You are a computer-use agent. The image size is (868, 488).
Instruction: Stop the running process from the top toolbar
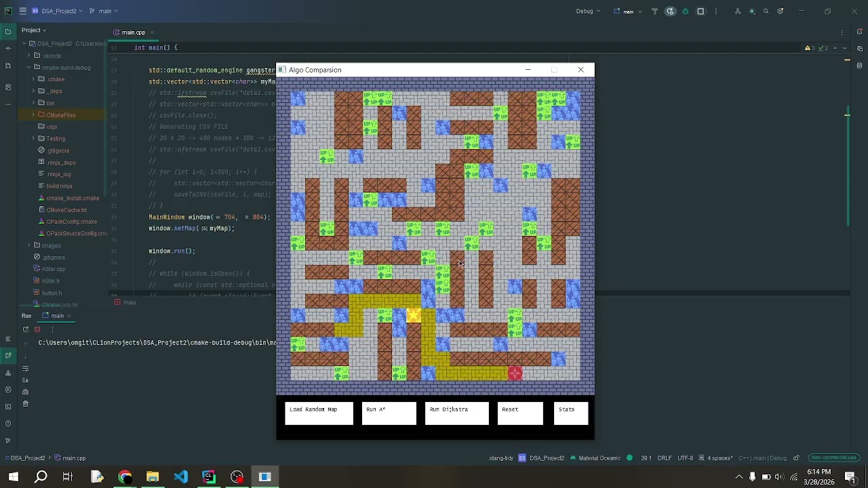[x=701, y=11]
